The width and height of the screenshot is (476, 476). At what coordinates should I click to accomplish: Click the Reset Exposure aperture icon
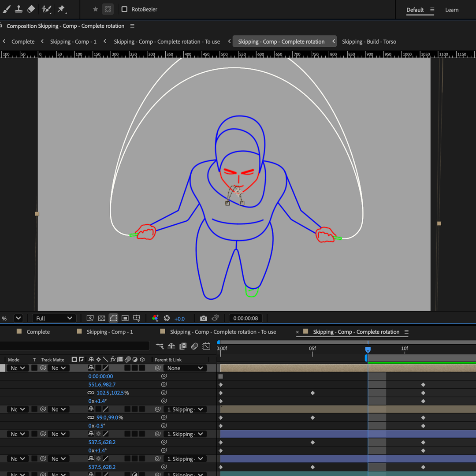167,318
